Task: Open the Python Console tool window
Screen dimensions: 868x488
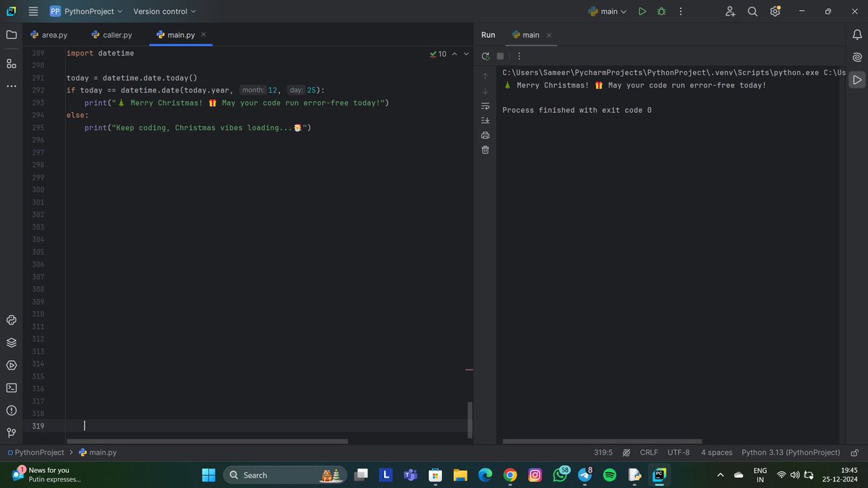Action: [x=11, y=320]
